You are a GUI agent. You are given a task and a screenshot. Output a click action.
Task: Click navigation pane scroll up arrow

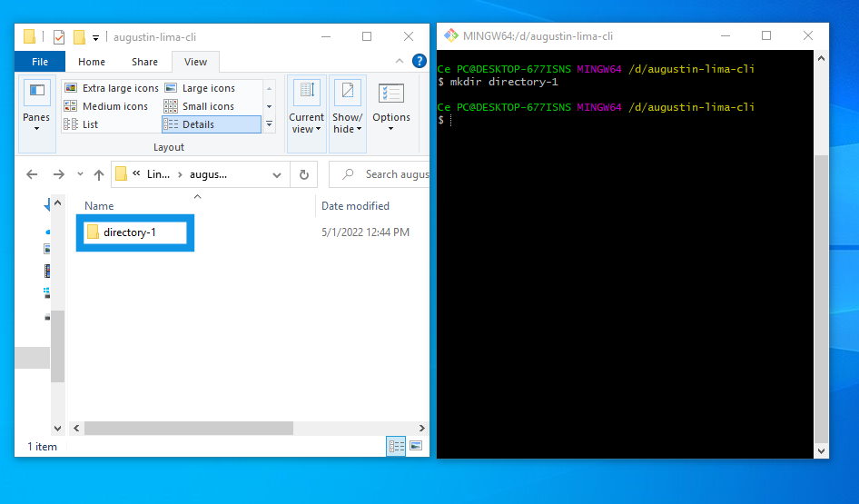click(57, 203)
